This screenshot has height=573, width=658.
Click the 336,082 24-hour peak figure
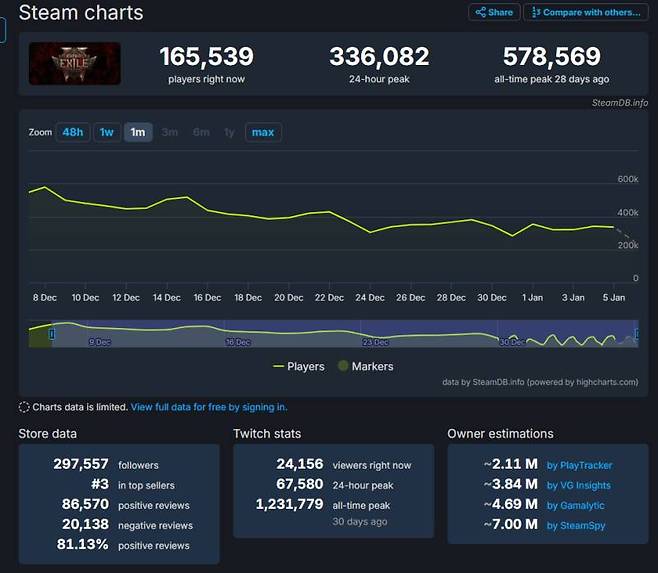379,56
